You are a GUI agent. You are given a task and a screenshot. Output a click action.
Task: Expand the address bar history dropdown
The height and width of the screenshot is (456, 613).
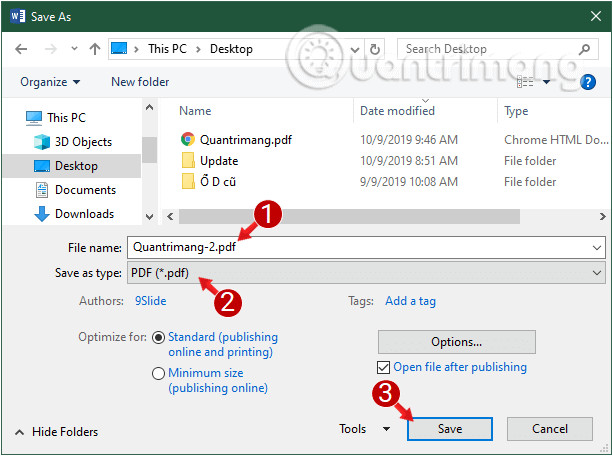pos(355,49)
